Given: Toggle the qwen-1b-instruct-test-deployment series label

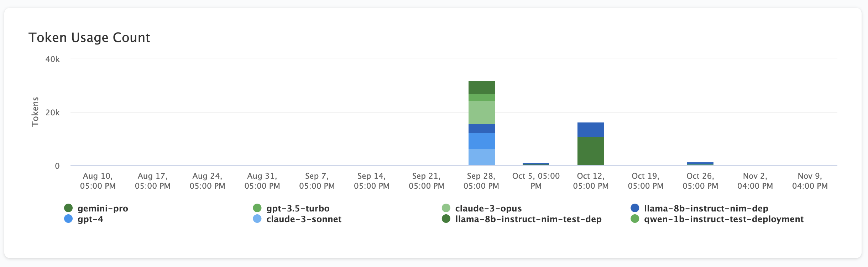Looking at the screenshot, I should click(x=723, y=219).
